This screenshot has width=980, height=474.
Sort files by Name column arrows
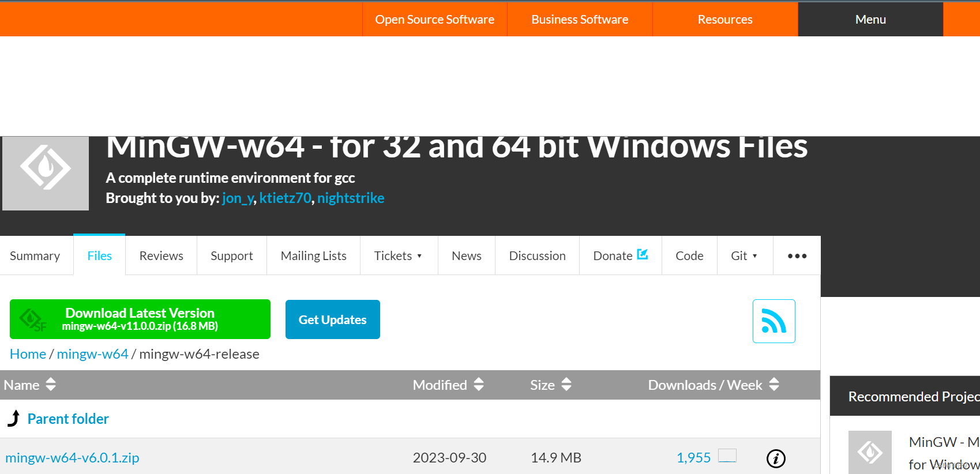click(x=51, y=385)
